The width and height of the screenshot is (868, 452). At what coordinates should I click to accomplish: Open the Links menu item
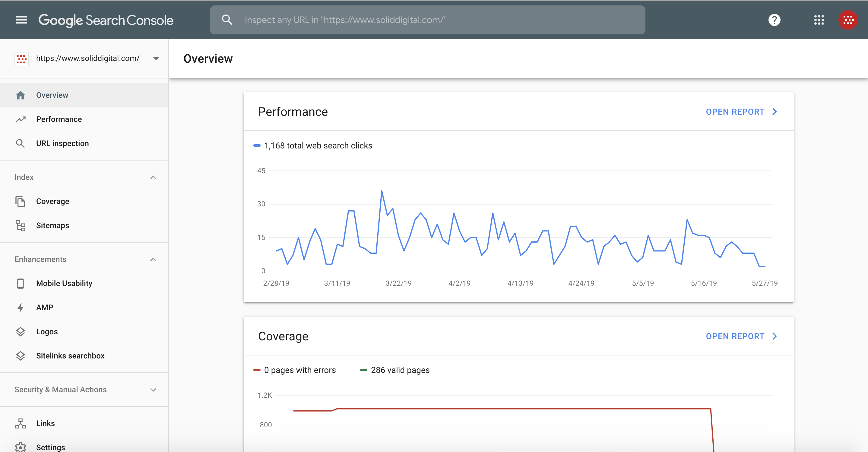tap(84, 423)
